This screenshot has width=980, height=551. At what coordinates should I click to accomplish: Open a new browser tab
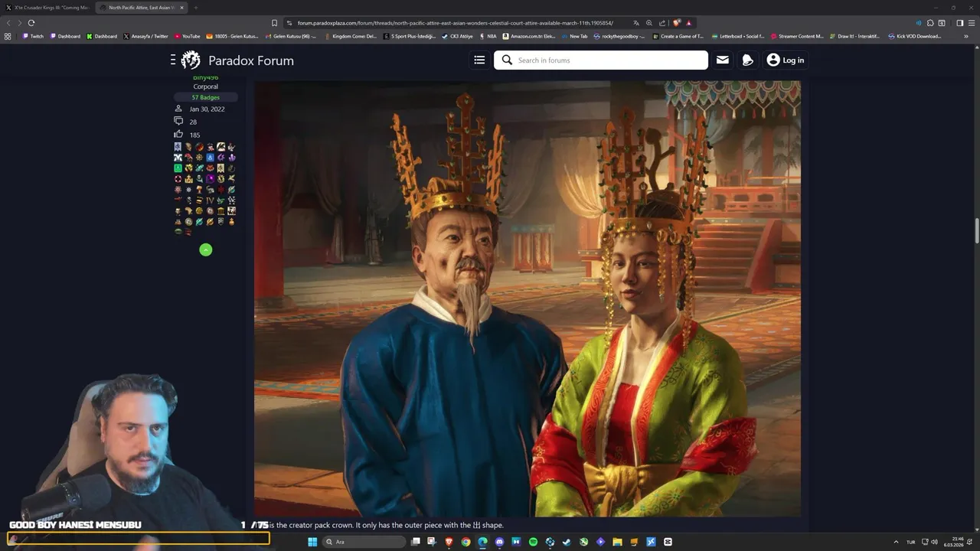196,8
